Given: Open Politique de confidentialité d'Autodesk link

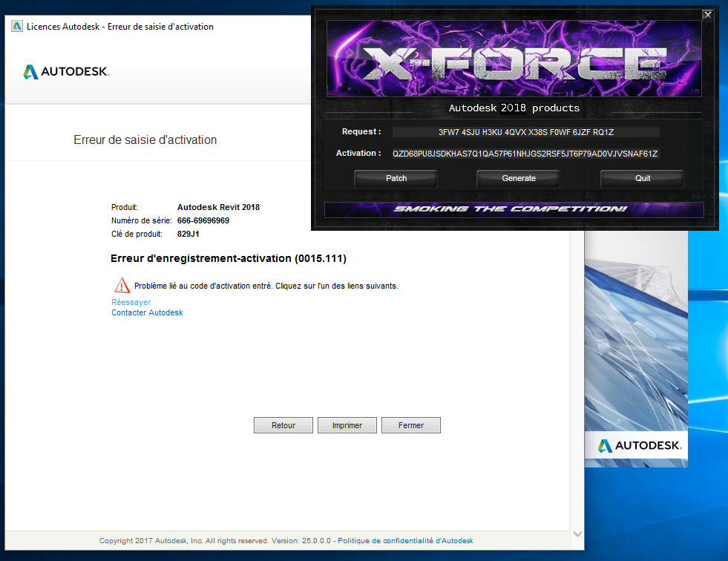Looking at the screenshot, I should (405, 540).
